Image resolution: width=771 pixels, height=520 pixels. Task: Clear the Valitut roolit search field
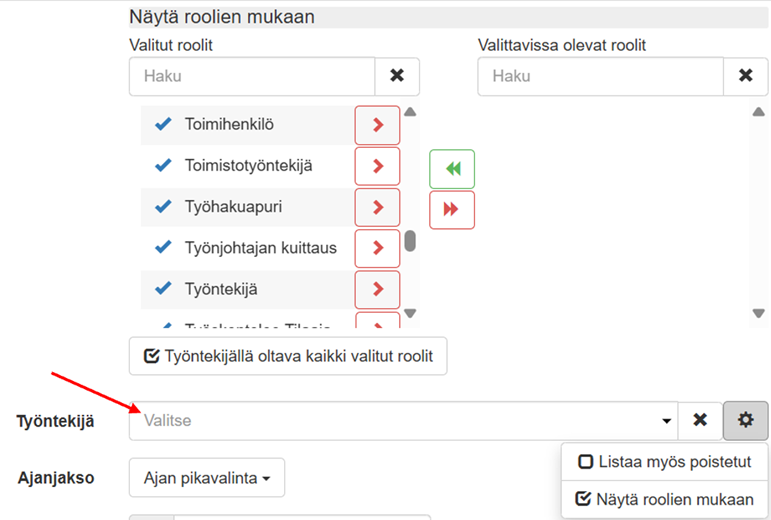point(397,76)
